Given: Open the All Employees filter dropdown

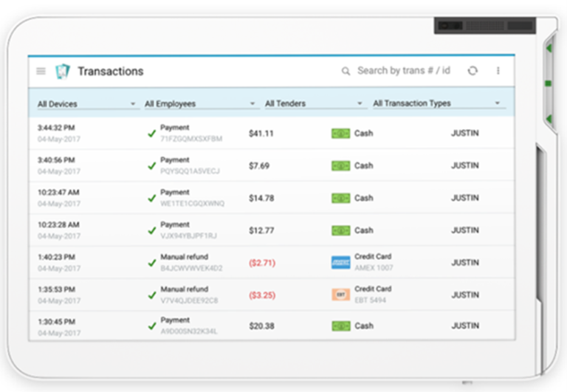Looking at the screenshot, I should [199, 104].
